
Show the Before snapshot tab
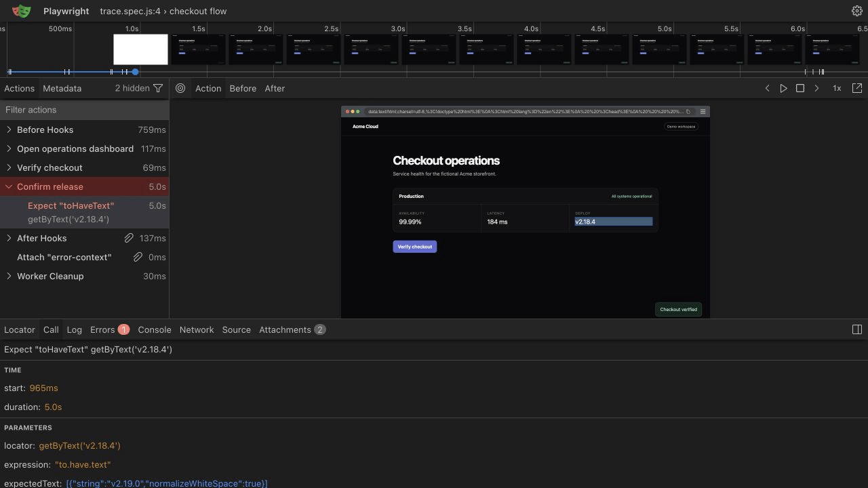tap(243, 88)
